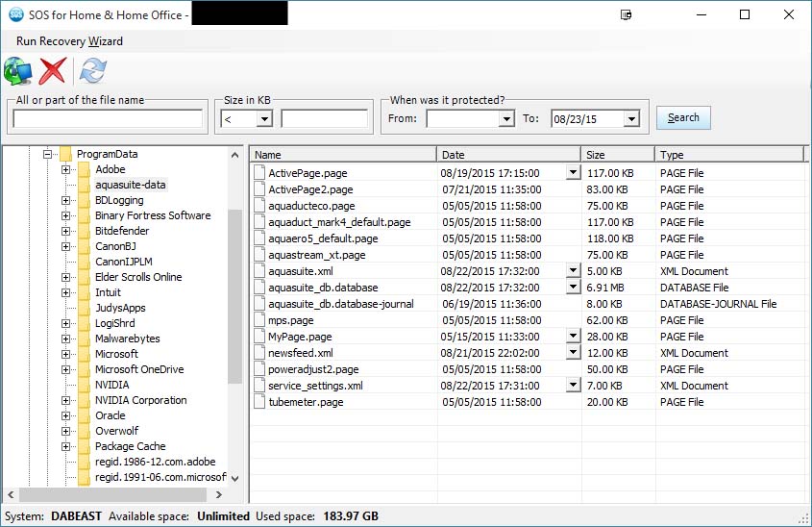Open the To date dropdown

[630, 118]
